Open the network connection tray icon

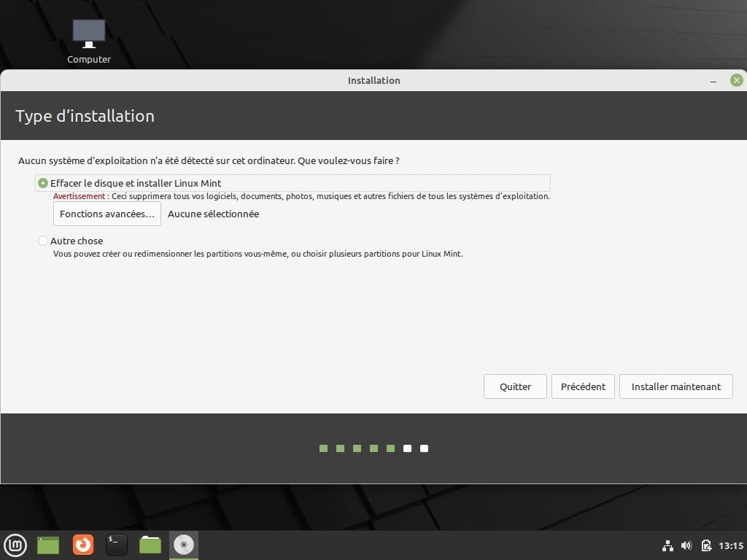pos(668,545)
